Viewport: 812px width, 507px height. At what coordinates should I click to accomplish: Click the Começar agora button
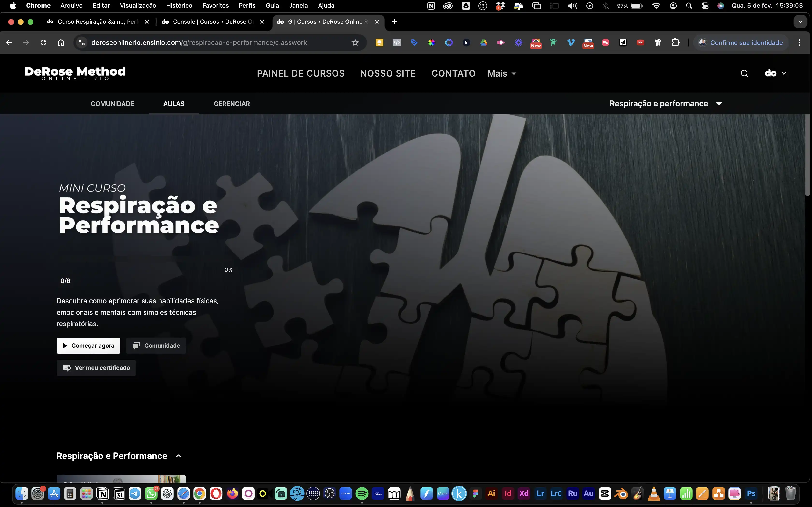(x=88, y=346)
